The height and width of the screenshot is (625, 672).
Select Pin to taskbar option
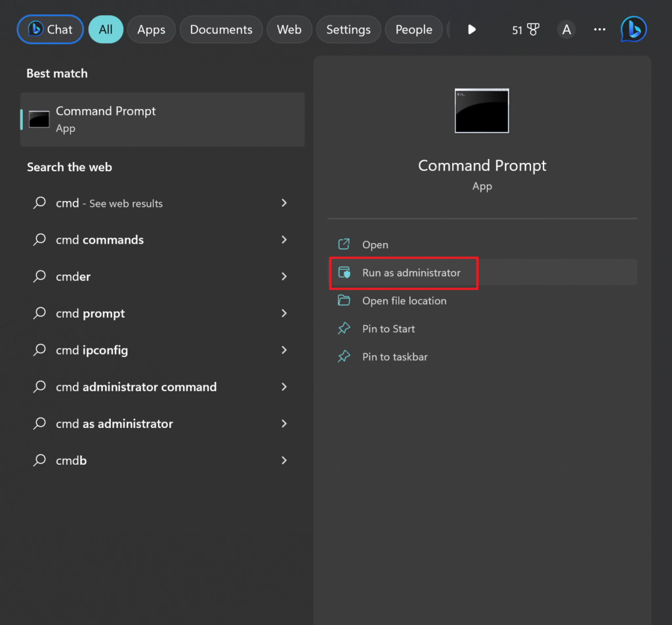pyautogui.click(x=394, y=357)
